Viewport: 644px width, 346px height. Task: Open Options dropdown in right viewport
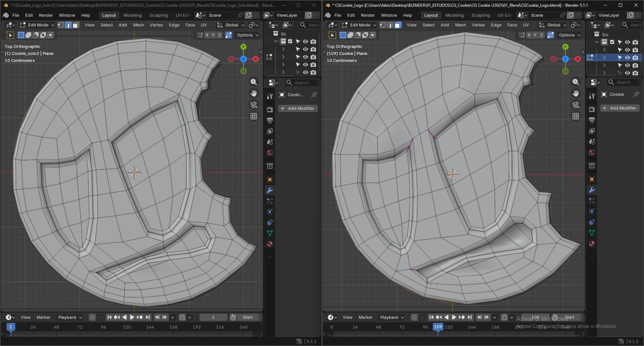pos(570,35)
